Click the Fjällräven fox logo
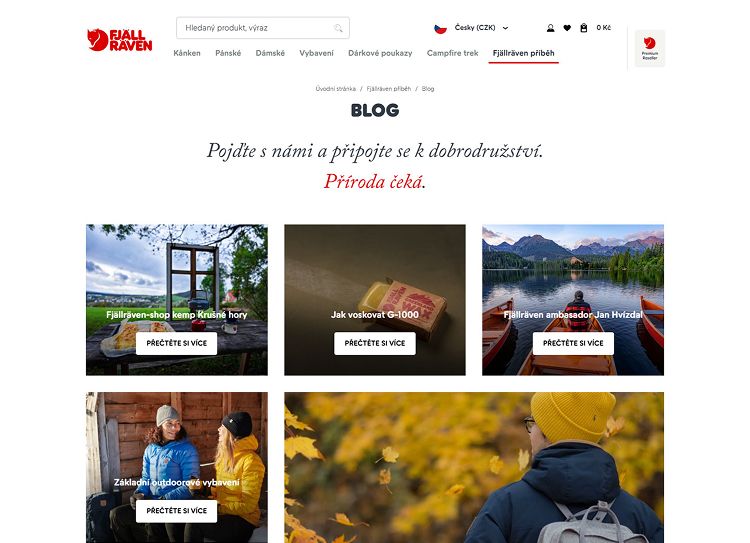Viewport: 750px width, 543px height. pyautogui.click(x=120, y=40)
